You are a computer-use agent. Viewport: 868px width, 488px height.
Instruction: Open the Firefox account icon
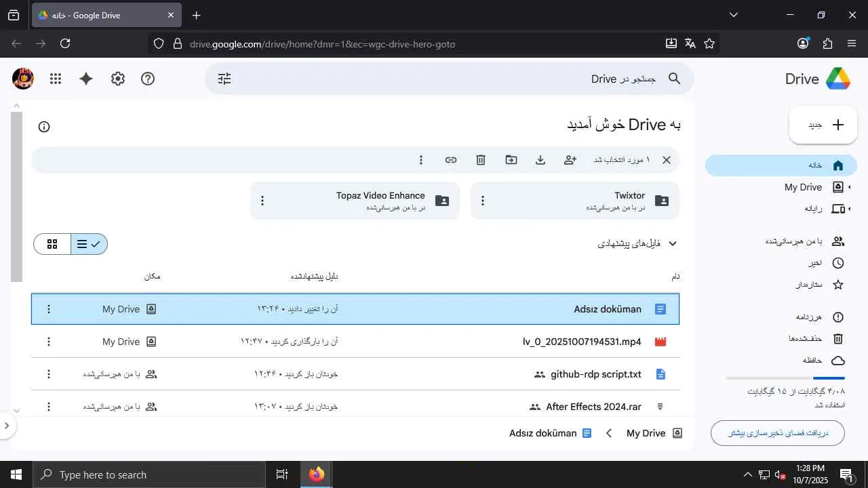pos(804,43)
